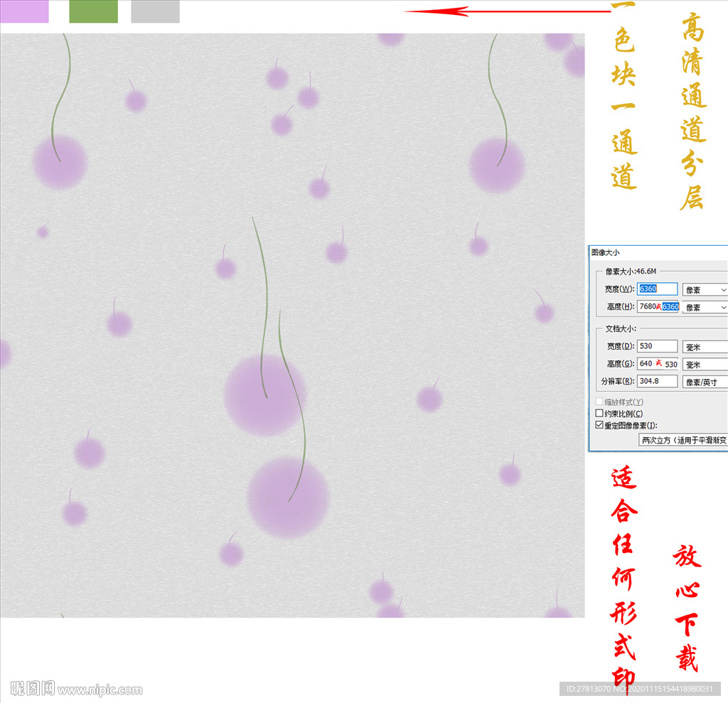Click the grey color swatch
The height and width of the screenshot is (703, 728).
tap(155, 11)
